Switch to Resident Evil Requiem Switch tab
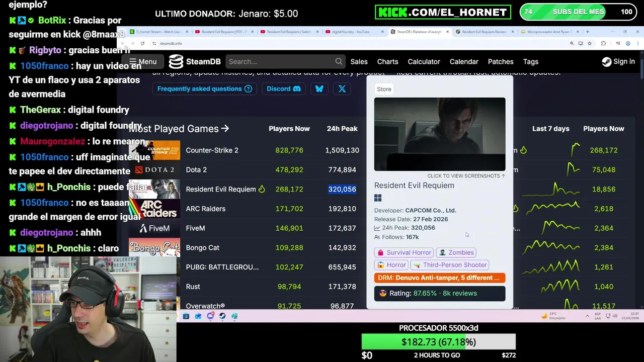 289,32
